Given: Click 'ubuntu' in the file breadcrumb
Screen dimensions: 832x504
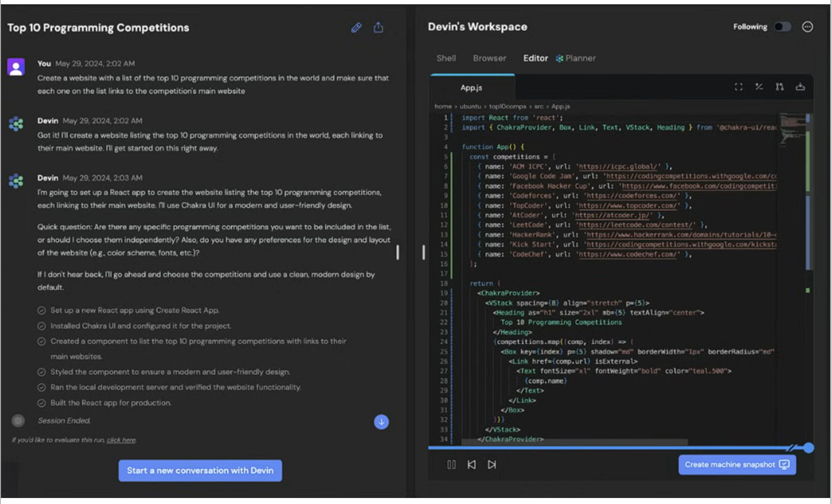Looking at the screenshot, I should tap(470, 107).
